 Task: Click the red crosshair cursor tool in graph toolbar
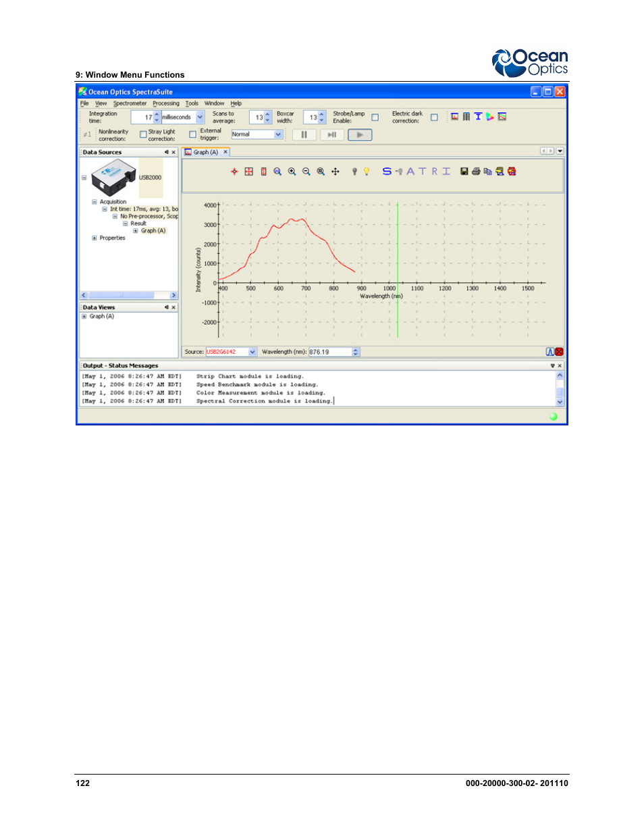coord(234,172)
